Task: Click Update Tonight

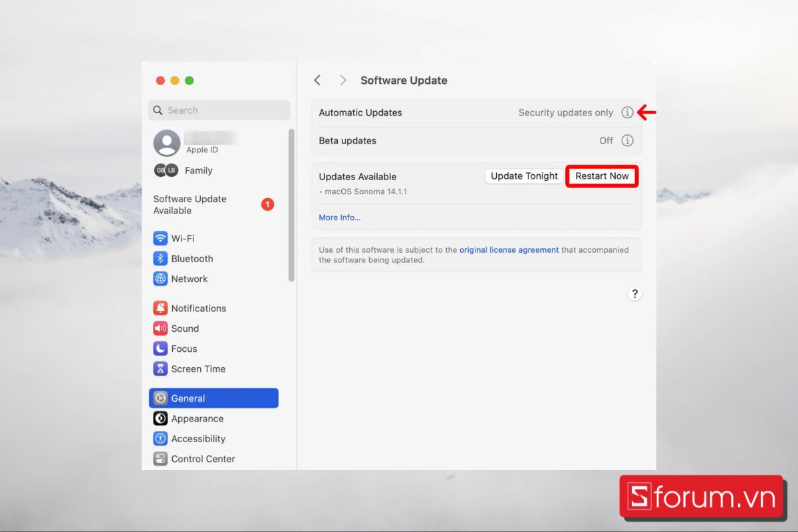Action: click(524, 176)
